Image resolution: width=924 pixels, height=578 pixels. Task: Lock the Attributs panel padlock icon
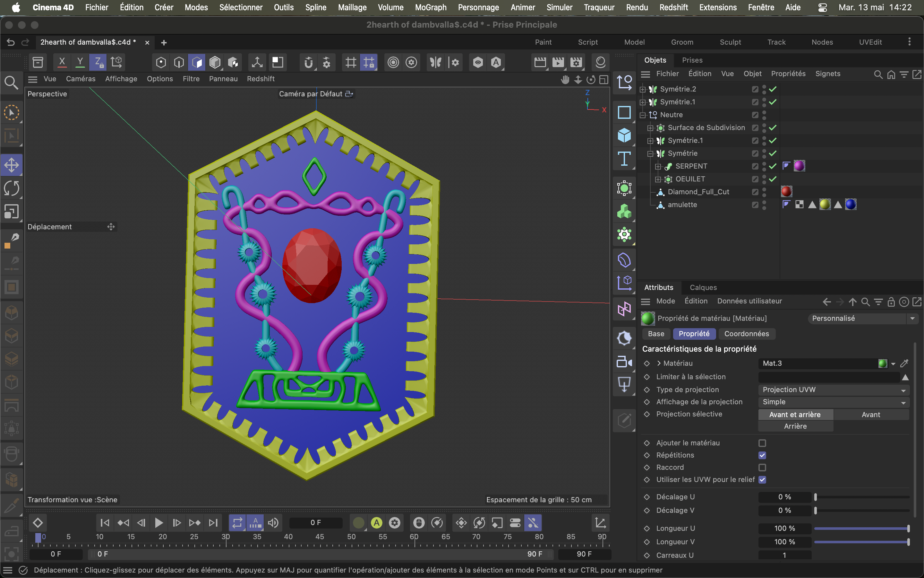point(891,302)
